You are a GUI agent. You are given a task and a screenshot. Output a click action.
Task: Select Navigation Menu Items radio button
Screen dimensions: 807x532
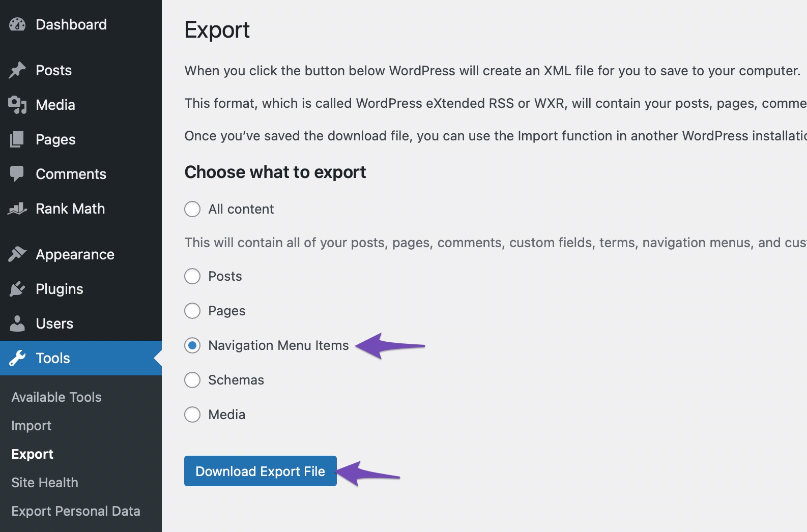click(x=192, y=345)
